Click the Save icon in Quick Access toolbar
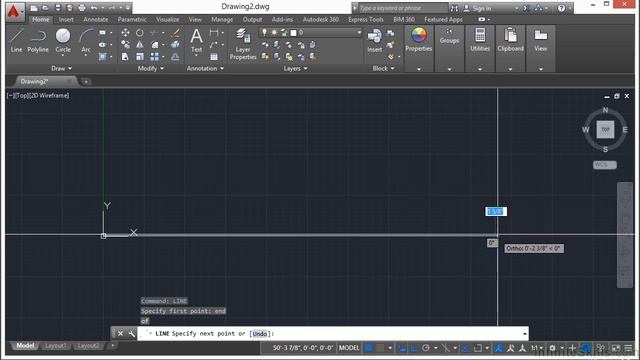This screenshot has height=360, width=640. (58, 8)
